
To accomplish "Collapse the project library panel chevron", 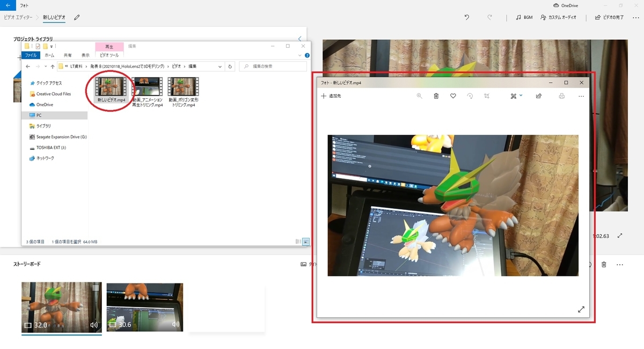I will (x=300, y=39).
